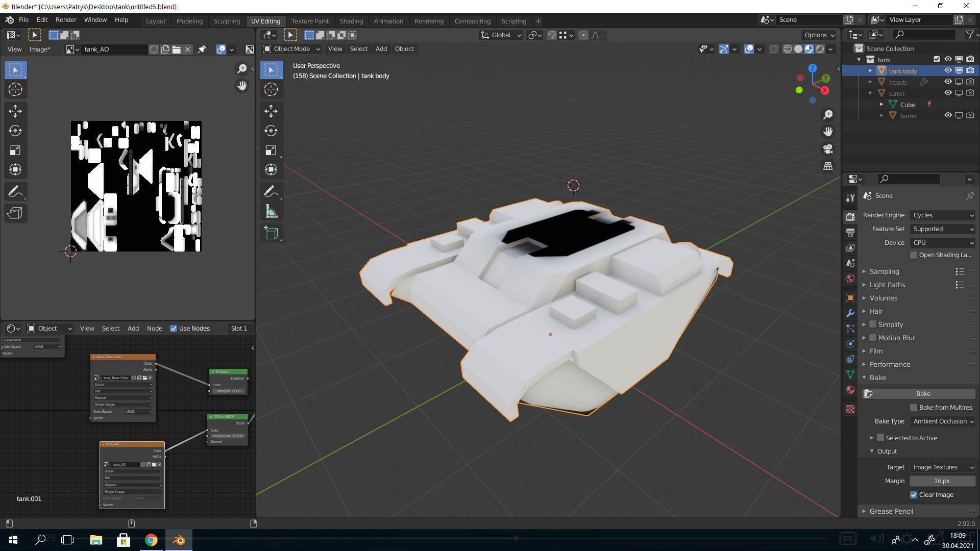
Task: Click the camera view icon in viewport
Action: coord(828,149)
